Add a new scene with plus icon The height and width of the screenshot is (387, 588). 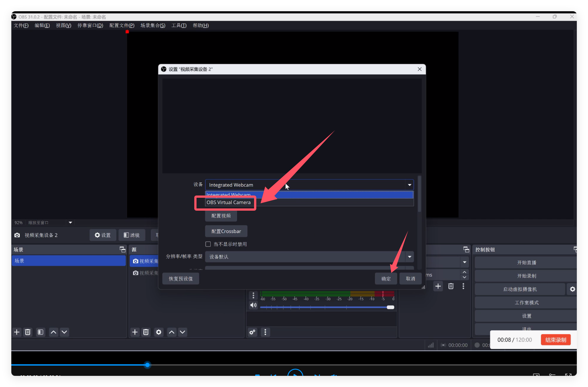coord(17,332)
